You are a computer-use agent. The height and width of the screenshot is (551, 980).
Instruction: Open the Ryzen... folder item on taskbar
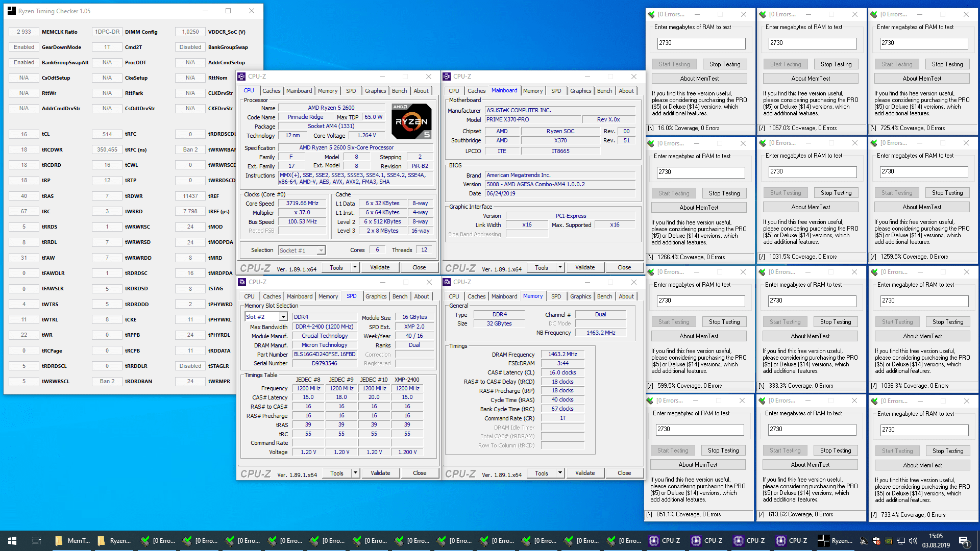coord(115,541)
